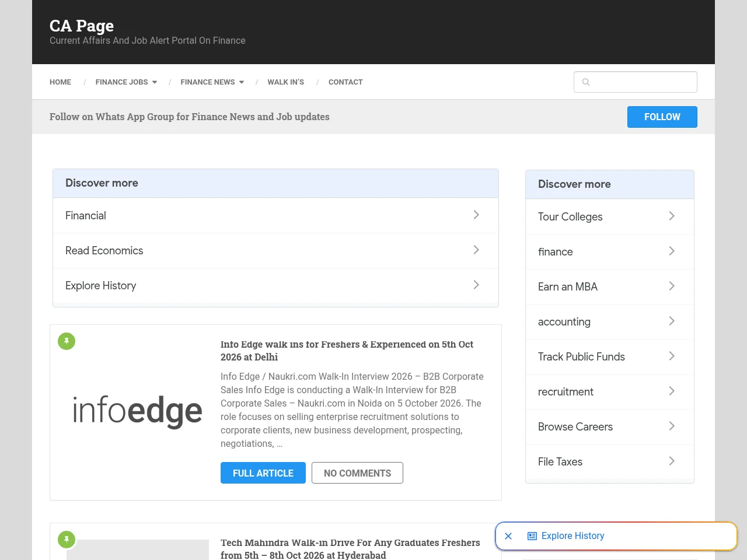Open the Contact menu item
The image size is (747, 560).
click(x=345, y=82)
